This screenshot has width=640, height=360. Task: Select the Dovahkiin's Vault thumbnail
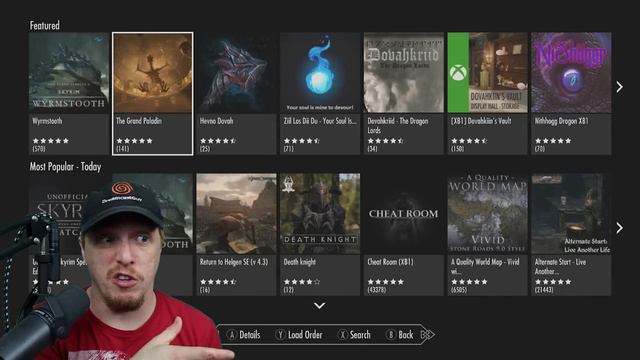coord(487,73)
